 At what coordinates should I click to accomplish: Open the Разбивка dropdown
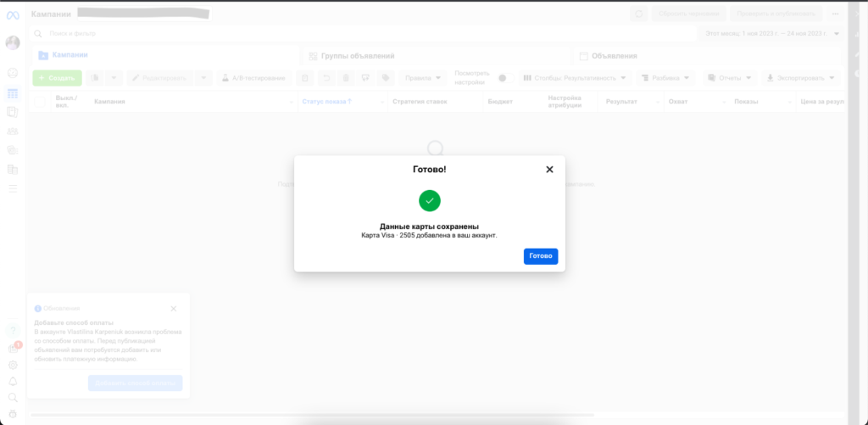tap(666, 78)
